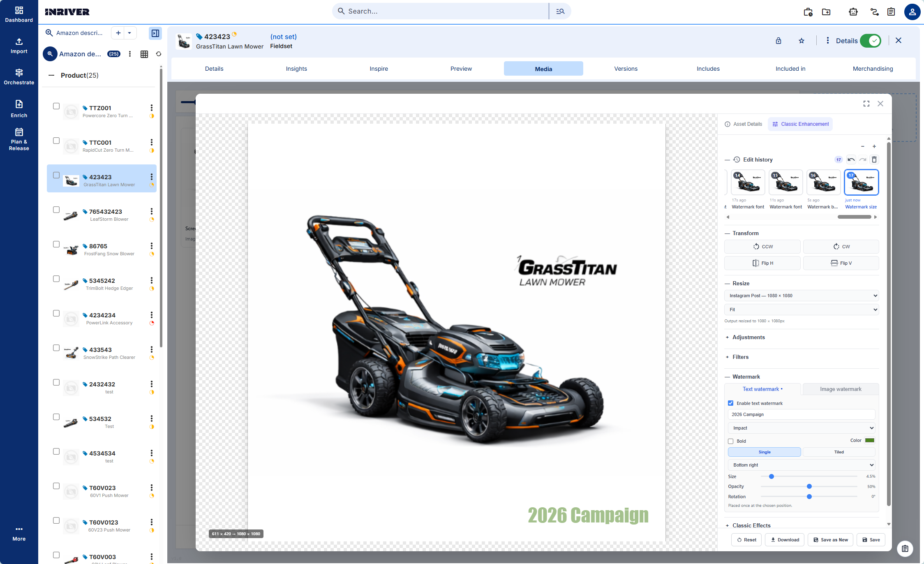
Task: Open the add-search dropdown arrow
Action: pyautogui.click(x=129, y=33)
